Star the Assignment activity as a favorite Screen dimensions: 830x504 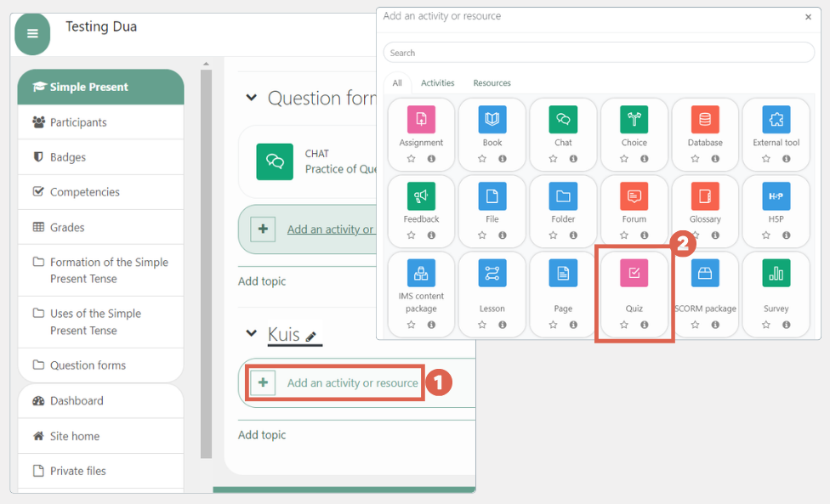[x=413, y=157]
